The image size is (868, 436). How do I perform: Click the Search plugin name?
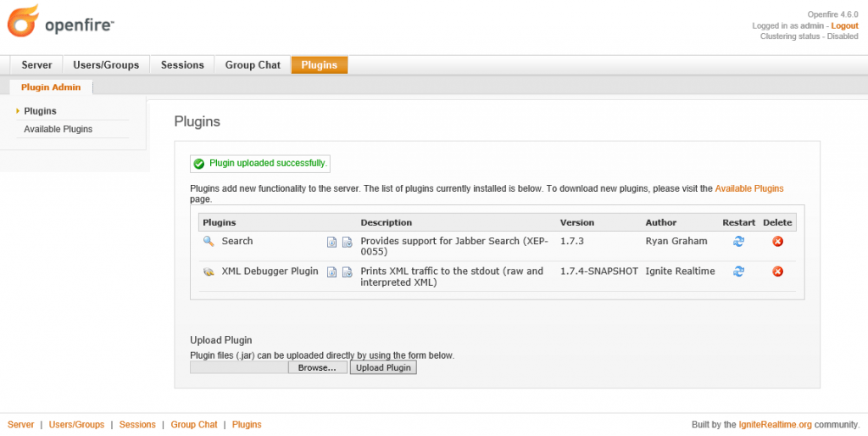click(x=237, y=241)
